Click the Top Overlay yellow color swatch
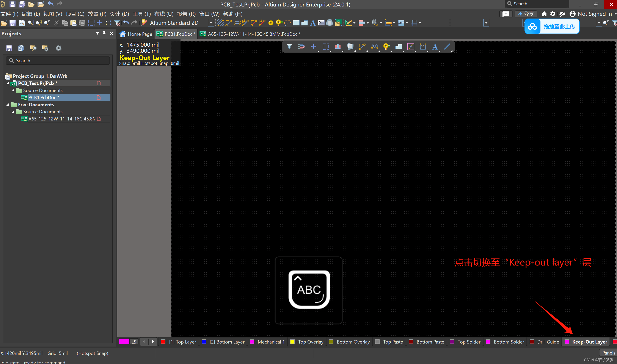This screenshot has width=617, height=364. (x=292, y=342)
